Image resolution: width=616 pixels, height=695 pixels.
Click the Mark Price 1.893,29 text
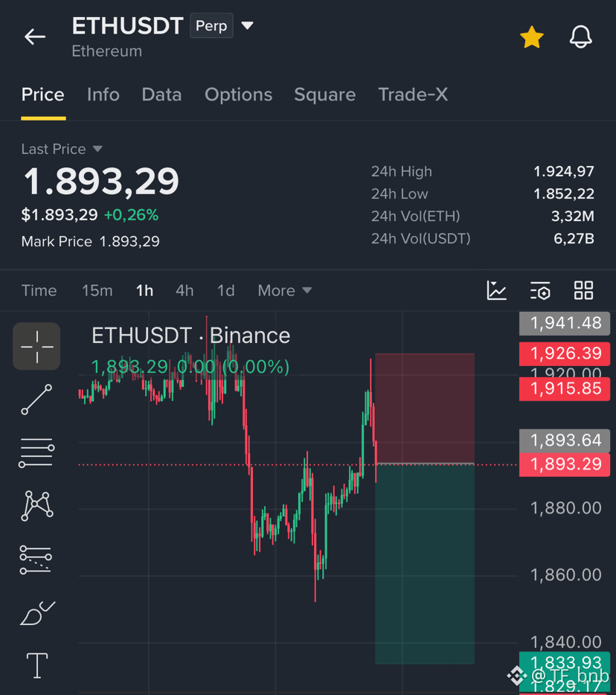point(91,241)
